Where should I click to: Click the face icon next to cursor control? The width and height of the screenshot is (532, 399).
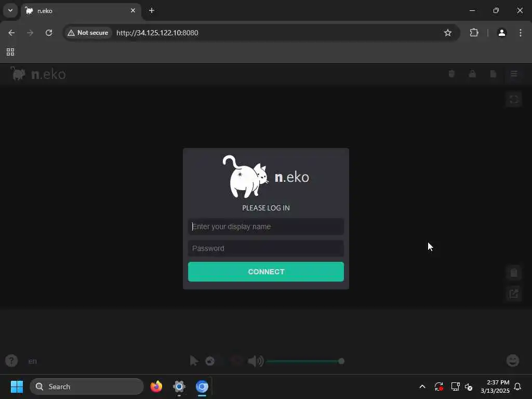click(x=210, y=361)
